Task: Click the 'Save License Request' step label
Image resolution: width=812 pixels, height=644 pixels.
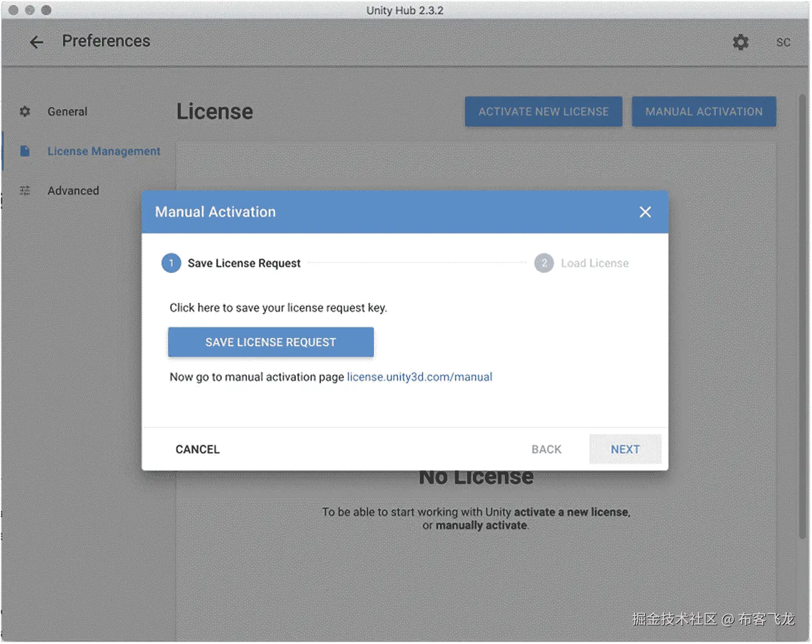Action: pos(244,263)
